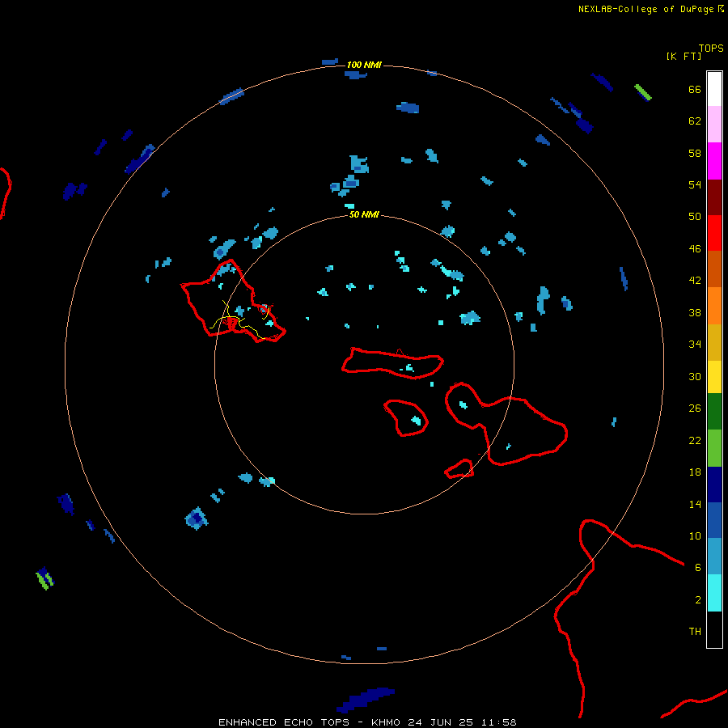The width and height of the screenshot is (728, 728).
Task: Click the long navy echo above the caption
Action: click(x=366, y=700)
